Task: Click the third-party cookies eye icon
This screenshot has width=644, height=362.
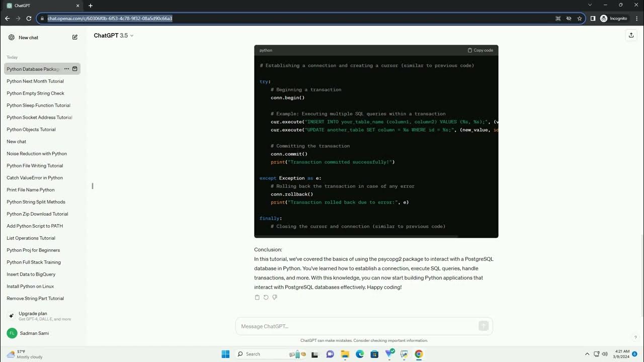Action: pyautogui.click(x=569, y=18)
